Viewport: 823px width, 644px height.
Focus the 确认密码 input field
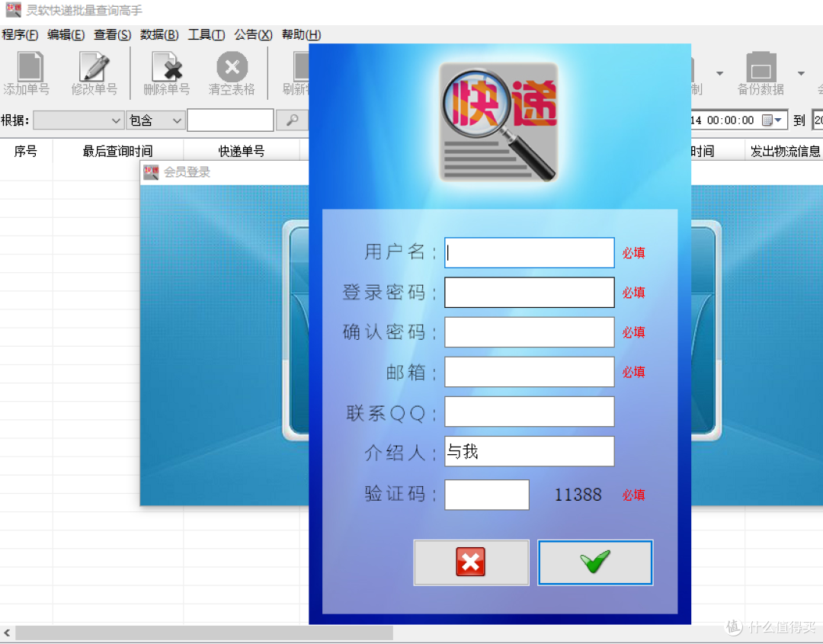pos(529,332)
